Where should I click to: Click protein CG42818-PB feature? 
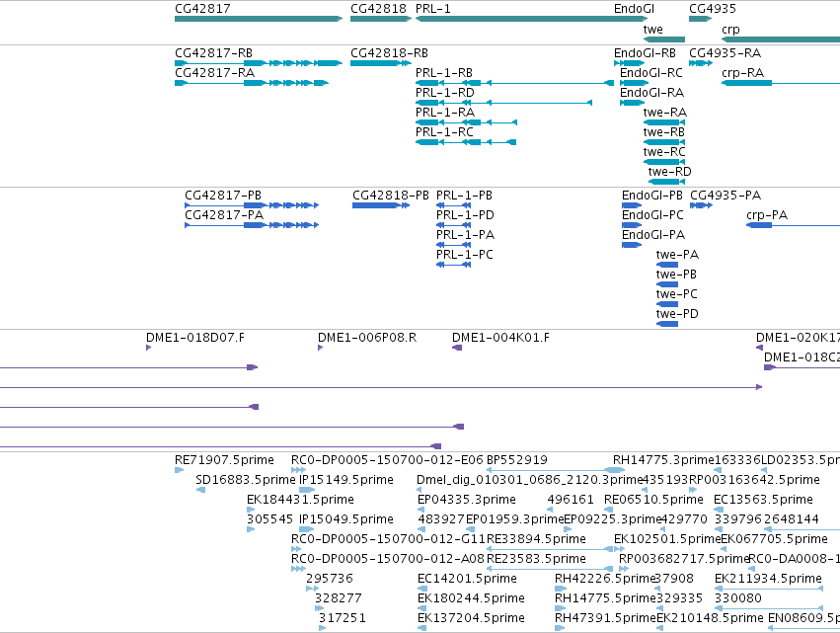(381, 205)
